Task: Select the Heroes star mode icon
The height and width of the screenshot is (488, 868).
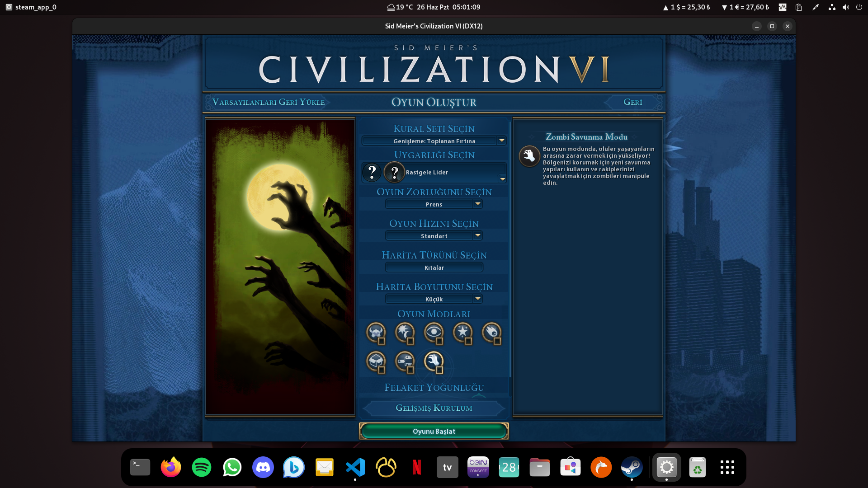Action: tap(462, 332)
